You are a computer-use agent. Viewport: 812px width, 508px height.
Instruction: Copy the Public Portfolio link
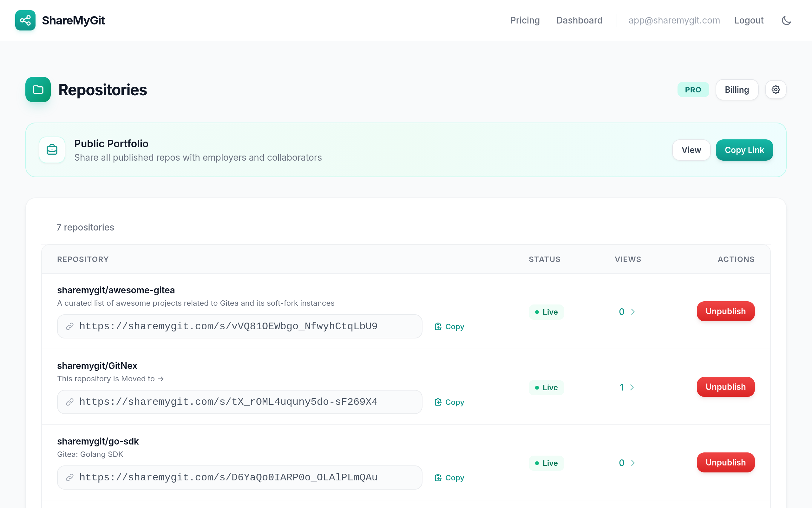(744, 150)
